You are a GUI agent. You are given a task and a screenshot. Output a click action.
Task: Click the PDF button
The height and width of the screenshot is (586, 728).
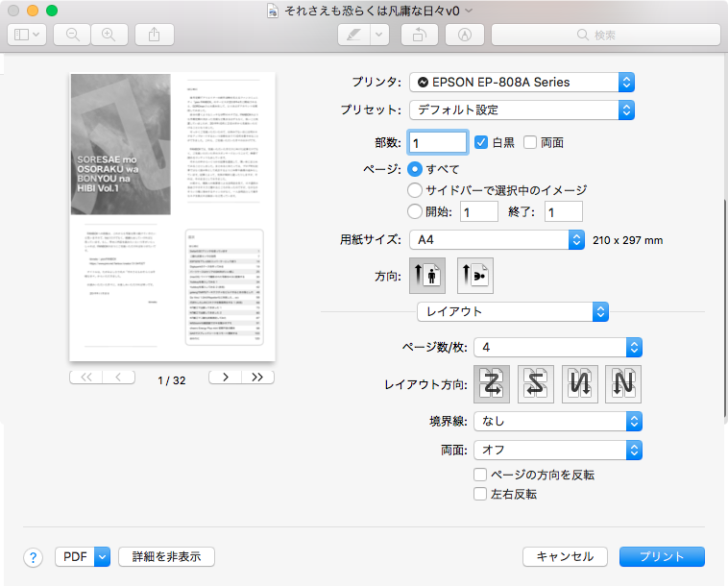coord(75,556)
